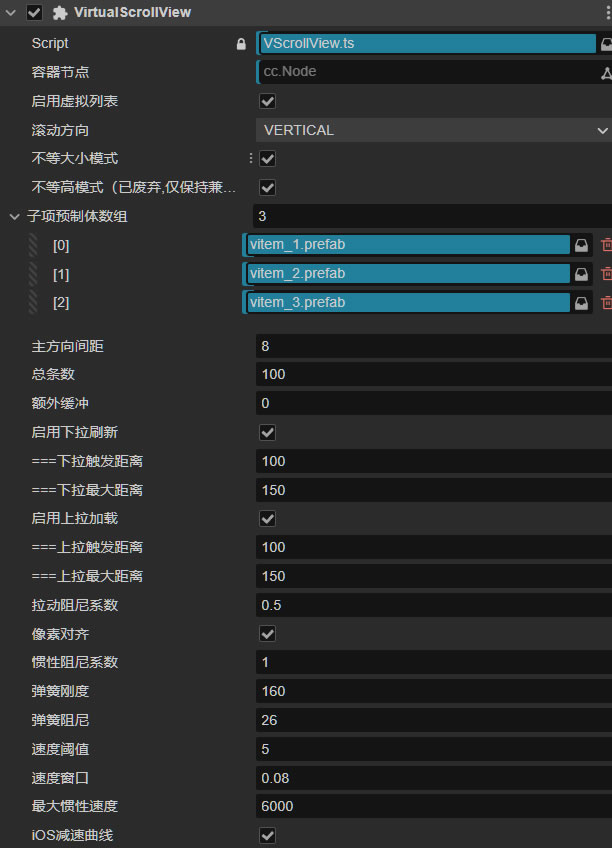Toggle the 不等高模式 deprecated checkbox
The height and width of the screenshot is (848, 612).
(x=268, y=188)
